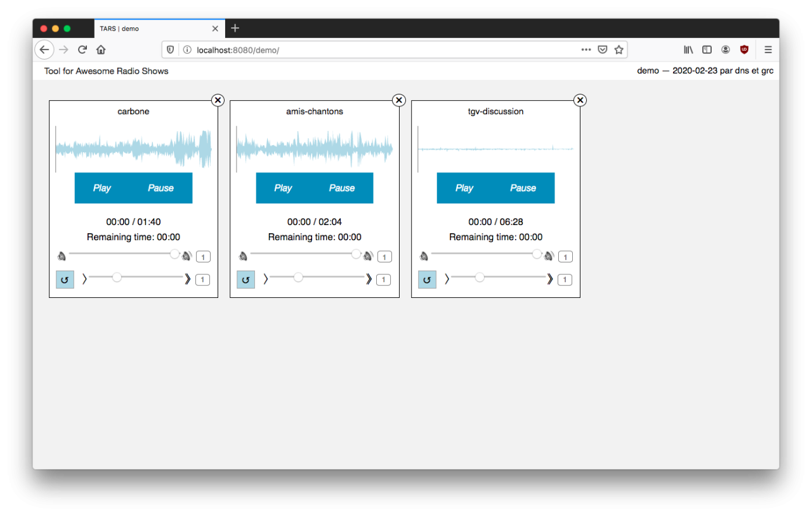Open the uBlock Origin extension icon
Screen dimensions: 812x516
pos(744,49)
